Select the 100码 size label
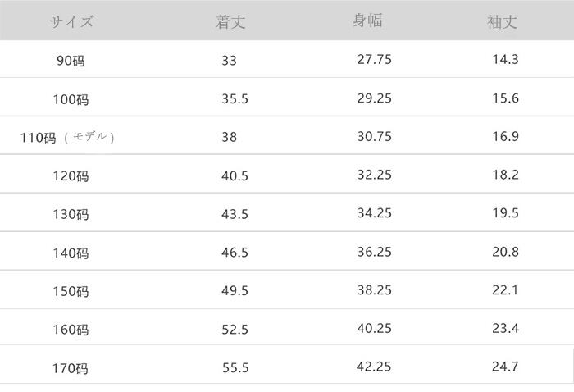Image resolution: width=574 pixels, height=392 pixels. (x=70, y=100)
